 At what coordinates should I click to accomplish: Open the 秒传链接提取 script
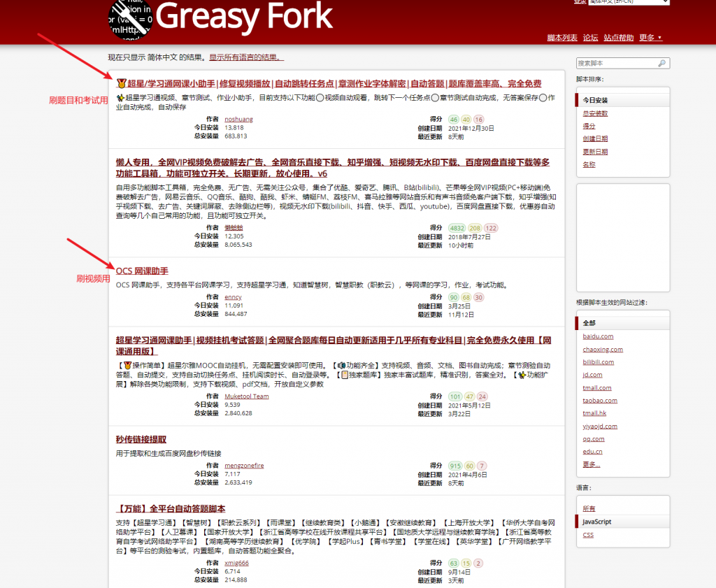tap(141, 439)
